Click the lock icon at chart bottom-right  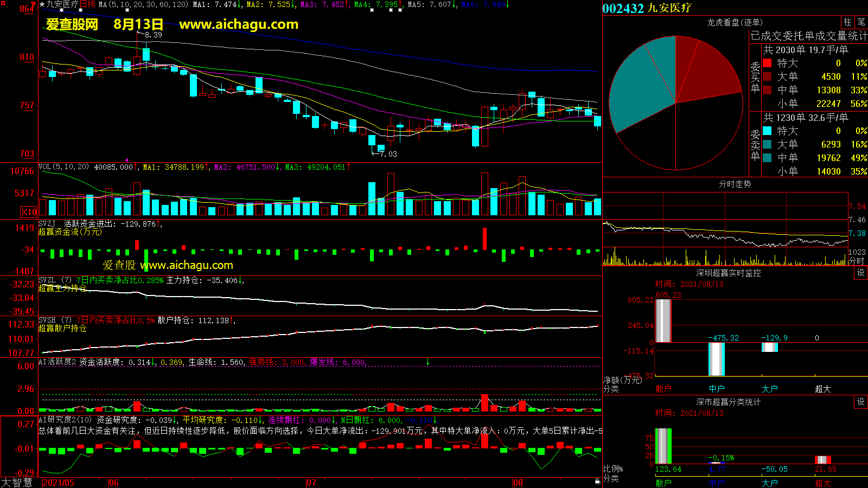tap(597, 480)
